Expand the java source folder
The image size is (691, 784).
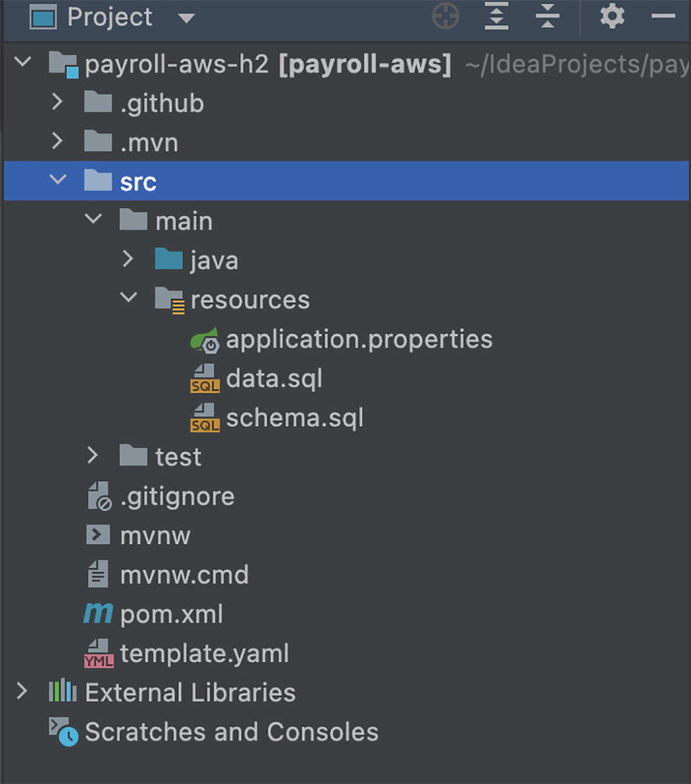coord(129,260)
